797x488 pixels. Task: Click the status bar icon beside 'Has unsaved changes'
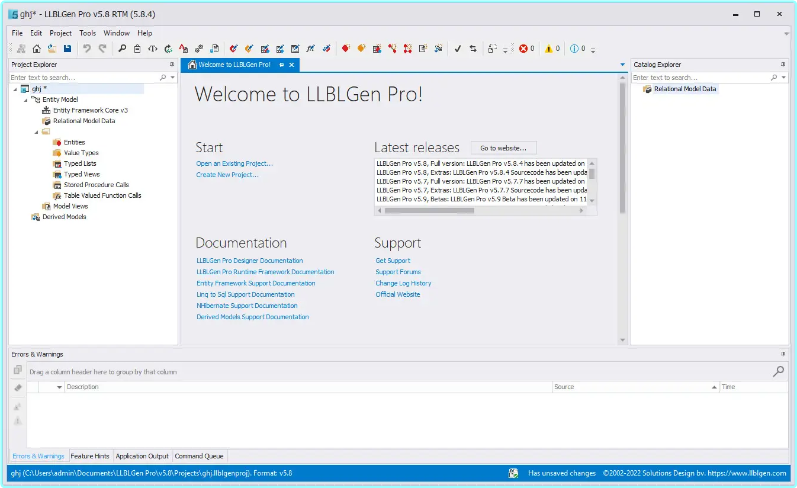(x=513, y=473)
